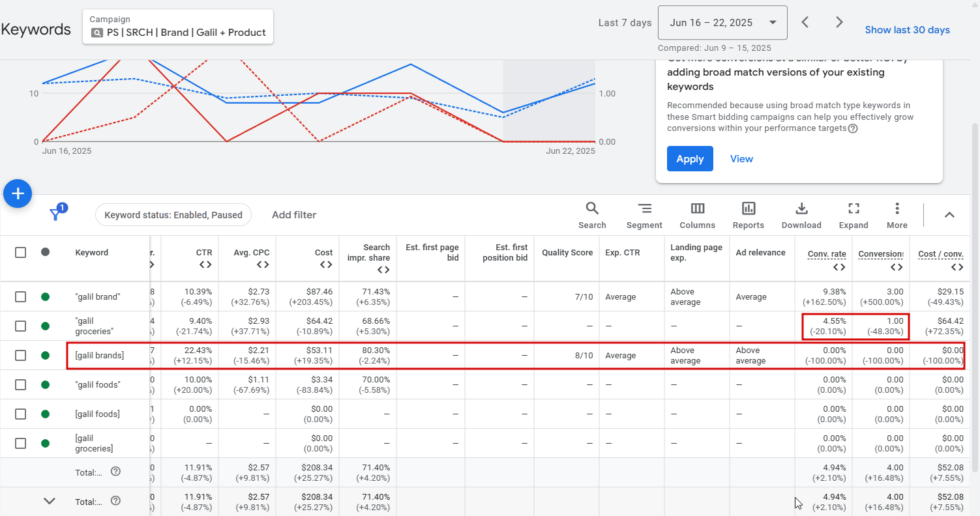Sort by the Quality Score column header

pos(567,253)
